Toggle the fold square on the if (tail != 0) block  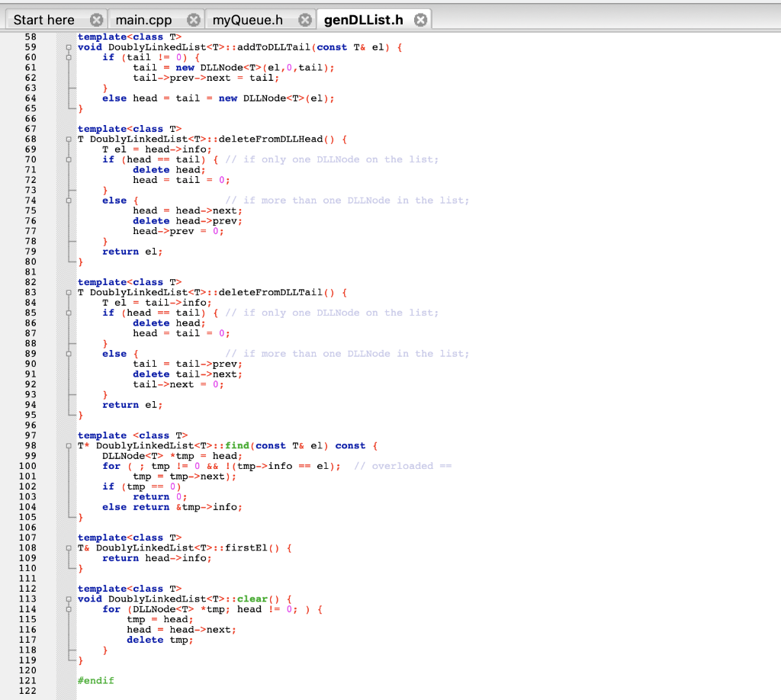click(x=69, y=57)
